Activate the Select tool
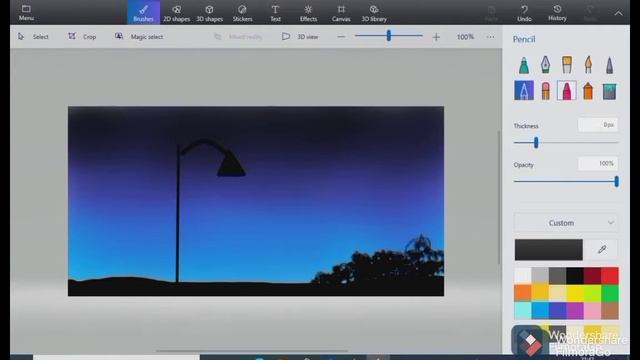 33,37
